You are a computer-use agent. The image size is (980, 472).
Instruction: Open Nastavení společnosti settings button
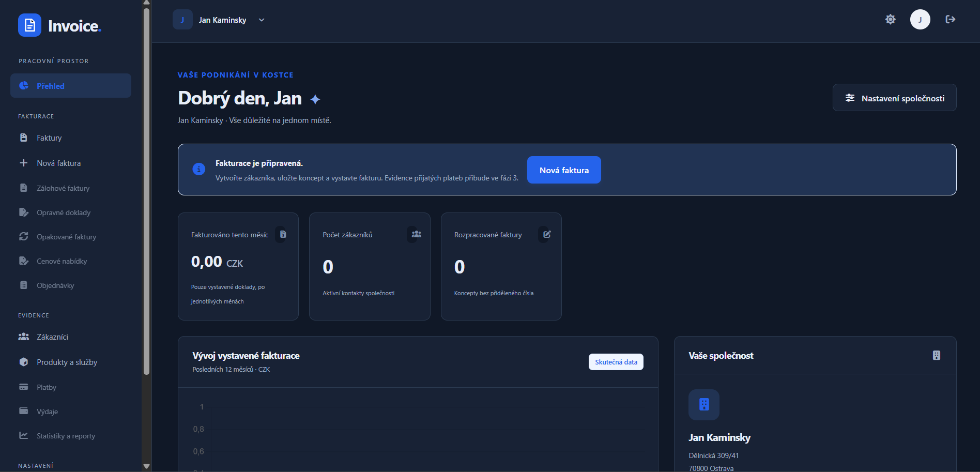click(x=894, y=98)
